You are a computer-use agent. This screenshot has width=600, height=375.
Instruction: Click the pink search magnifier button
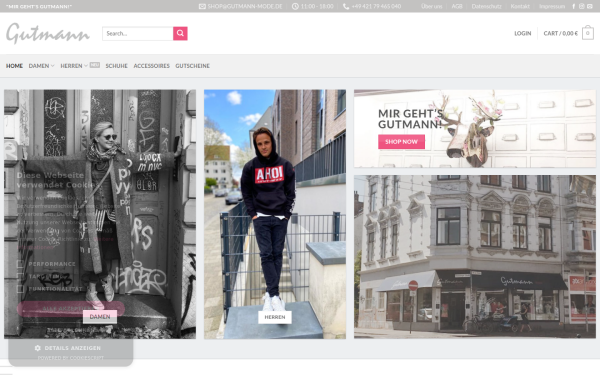180,33
